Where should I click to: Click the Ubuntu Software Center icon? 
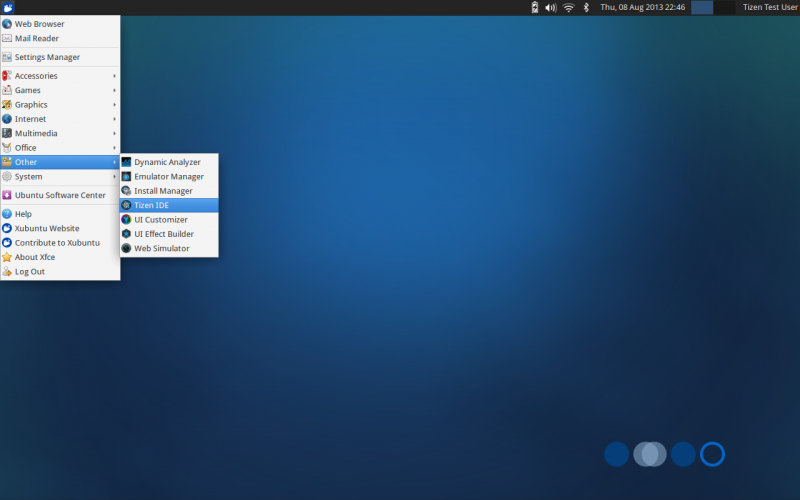pos(7,195)
